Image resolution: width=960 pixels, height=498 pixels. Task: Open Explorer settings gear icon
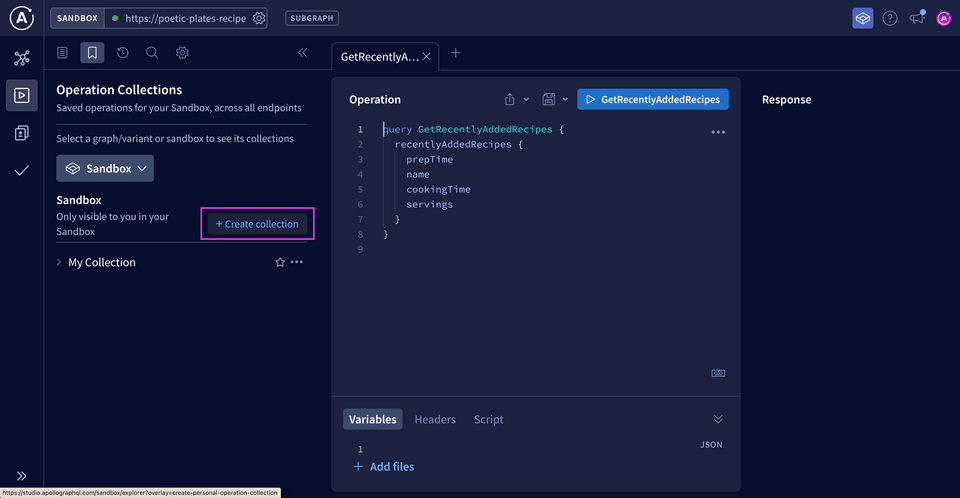(182, 53)
